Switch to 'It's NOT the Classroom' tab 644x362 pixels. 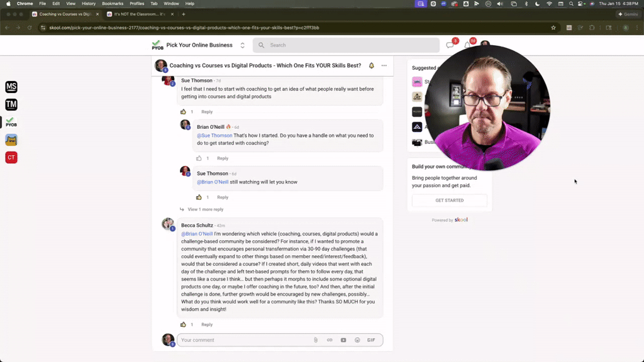(x=140, y=14)
